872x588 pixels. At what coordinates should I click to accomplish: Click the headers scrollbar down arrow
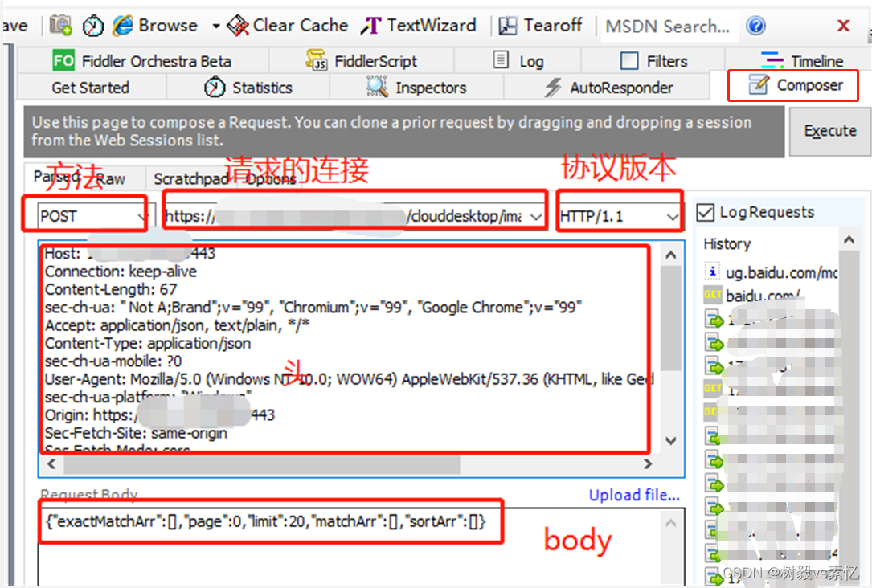coord(671,441)
